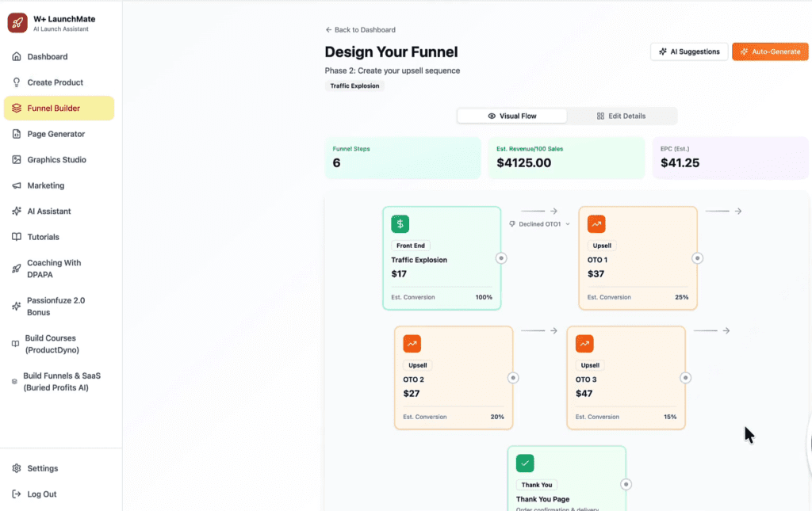Viewport: 812px width, 511px height.
Task: Click the connector dot on Traffic Explosion card
Action: 501,258
